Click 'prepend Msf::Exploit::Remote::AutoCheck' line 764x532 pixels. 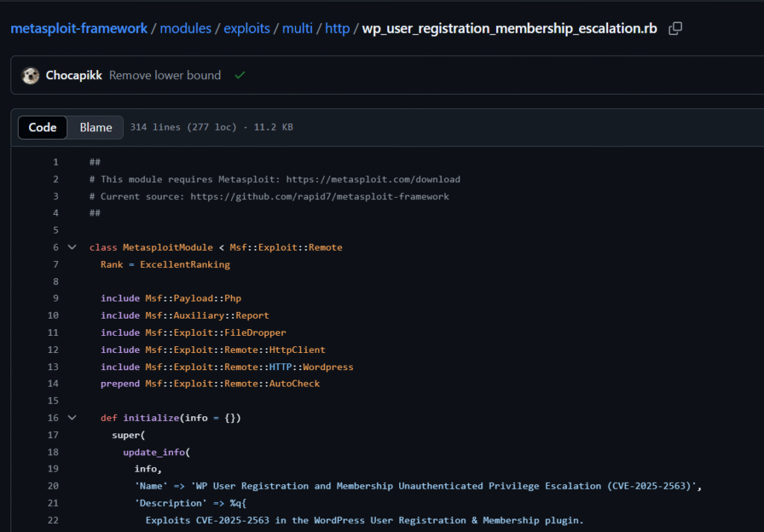[x=210, y=384]
